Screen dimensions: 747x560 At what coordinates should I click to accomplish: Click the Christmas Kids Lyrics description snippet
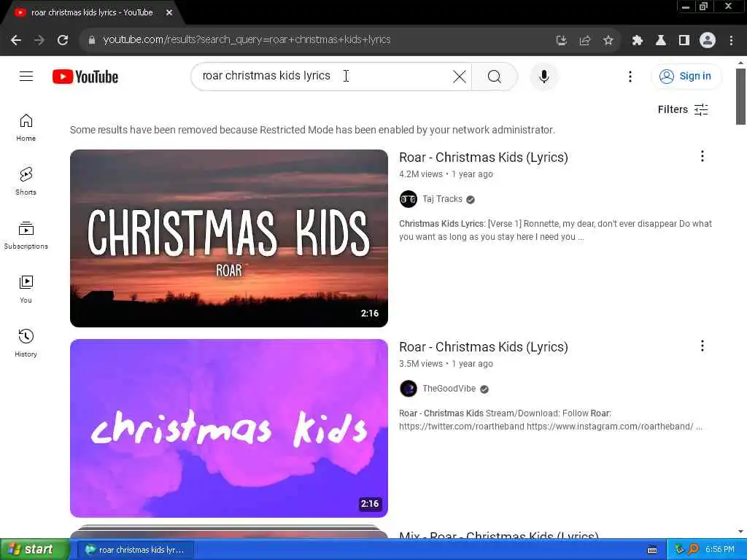click(x=555, y=230)
